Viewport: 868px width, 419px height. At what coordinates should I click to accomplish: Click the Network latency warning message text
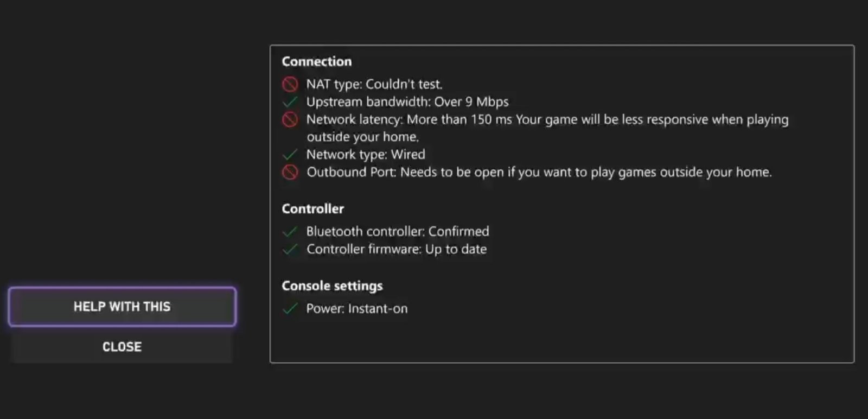click(x=547, y=128)
